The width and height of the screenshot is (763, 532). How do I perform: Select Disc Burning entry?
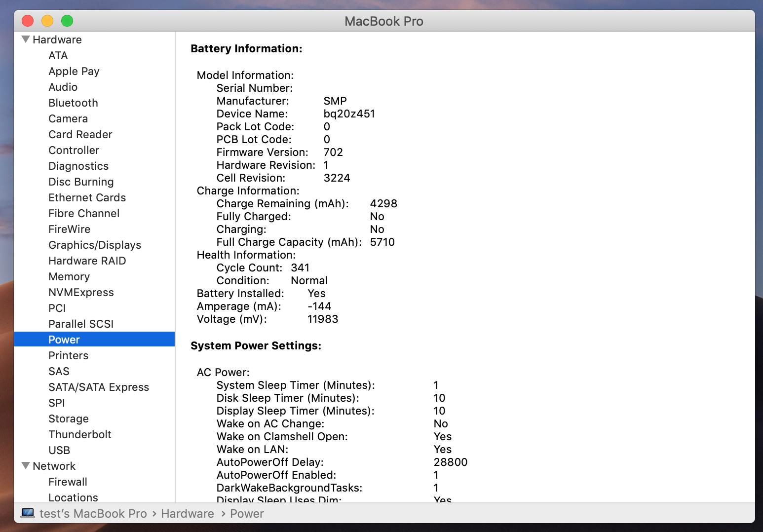[x=81, y=182]
